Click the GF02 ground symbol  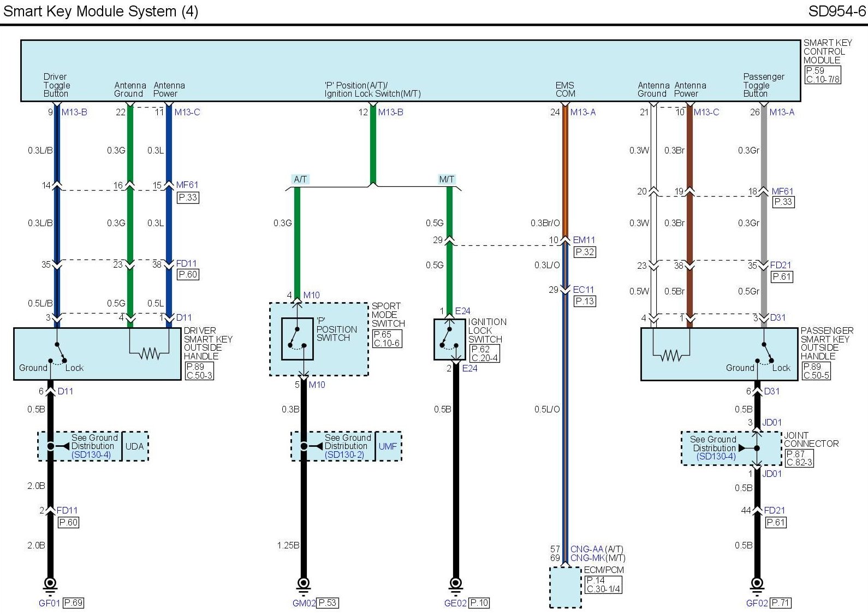point(757,585)
